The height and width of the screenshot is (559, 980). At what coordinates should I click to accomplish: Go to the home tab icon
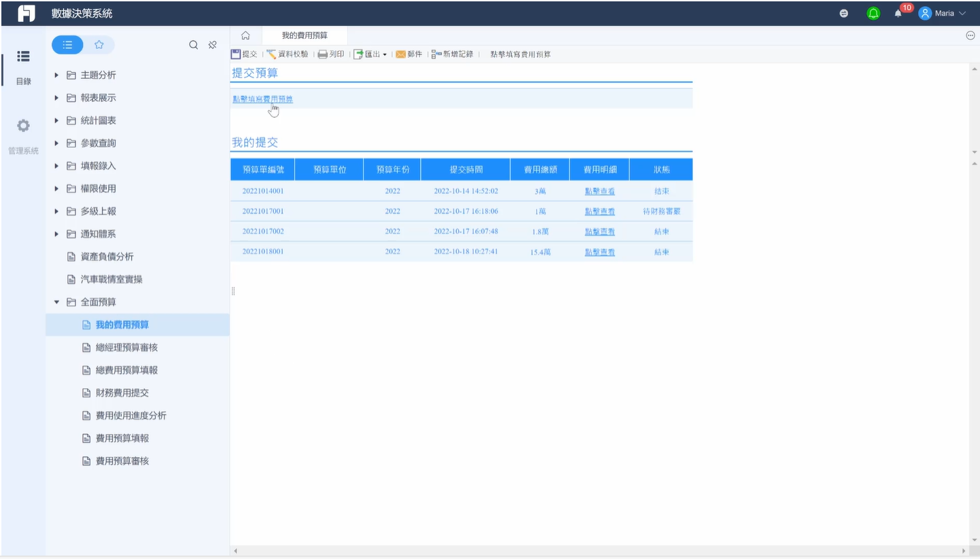(246, 35)
